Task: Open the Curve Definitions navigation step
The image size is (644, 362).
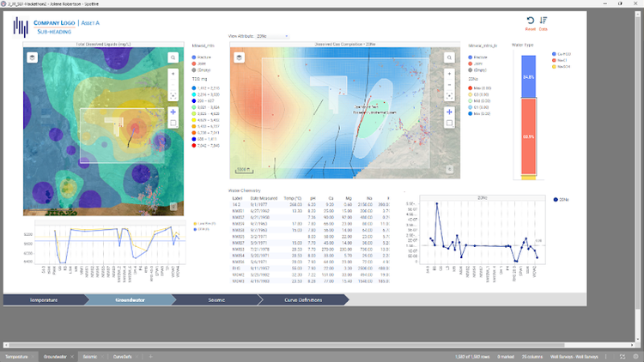Action: [x=303, y=300]
